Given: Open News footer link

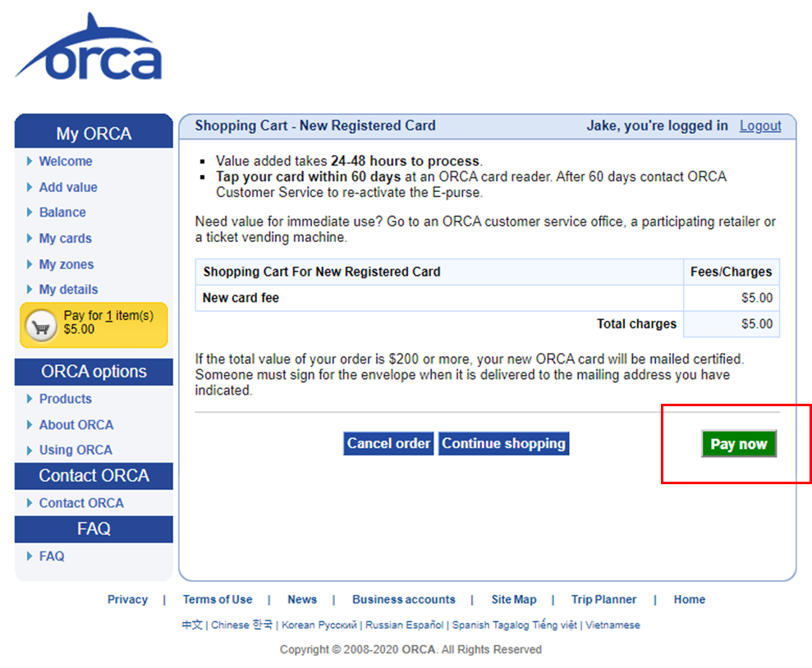Looking at the screenshot, I should click(x=302, y=599).
